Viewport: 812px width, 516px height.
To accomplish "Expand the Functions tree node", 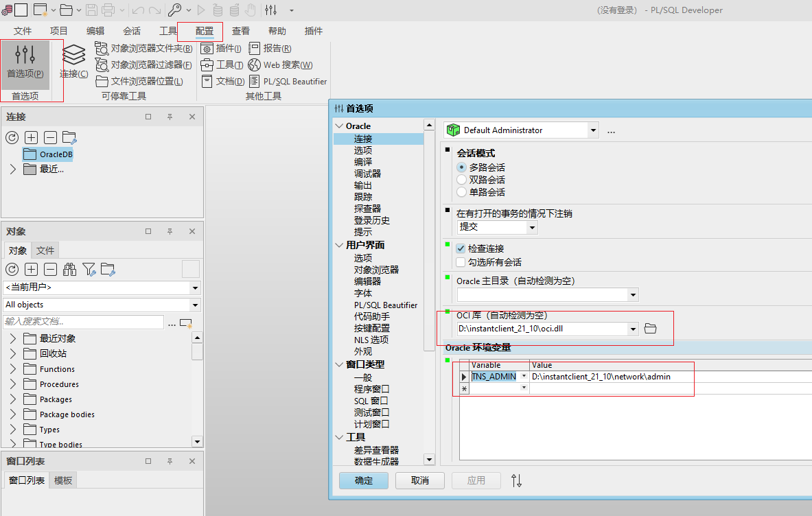I will click(x=13, y=369).
